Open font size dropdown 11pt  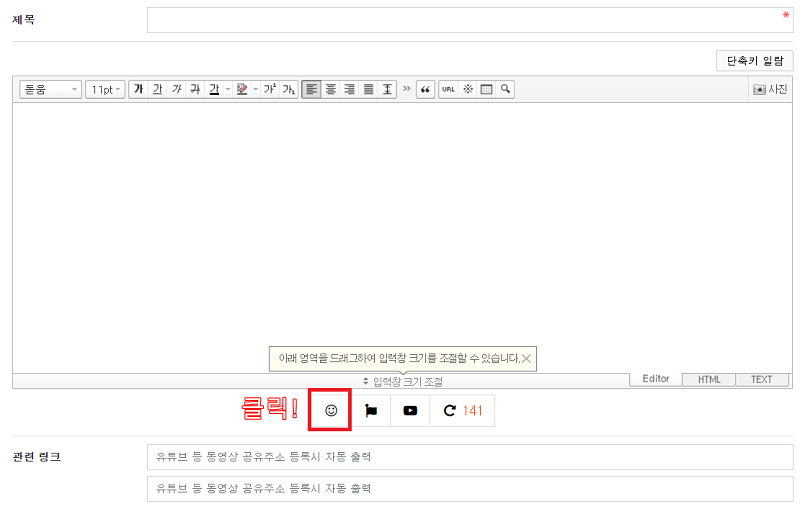coord(105,89)
